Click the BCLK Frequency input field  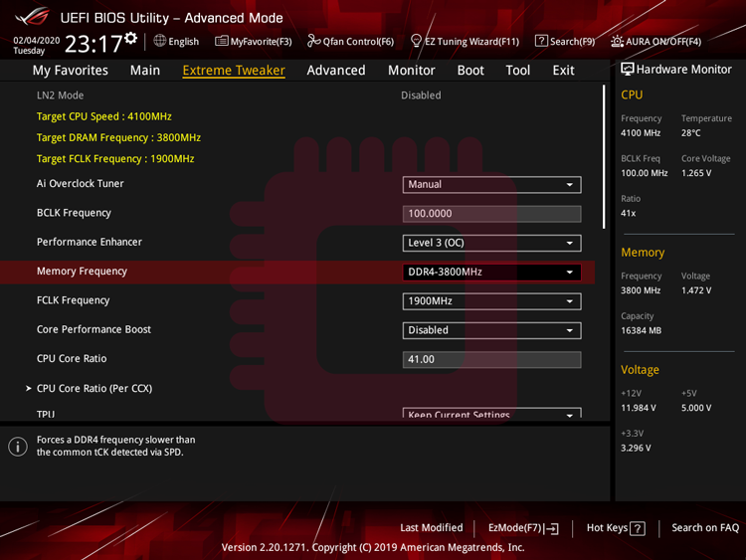(491, 214)
